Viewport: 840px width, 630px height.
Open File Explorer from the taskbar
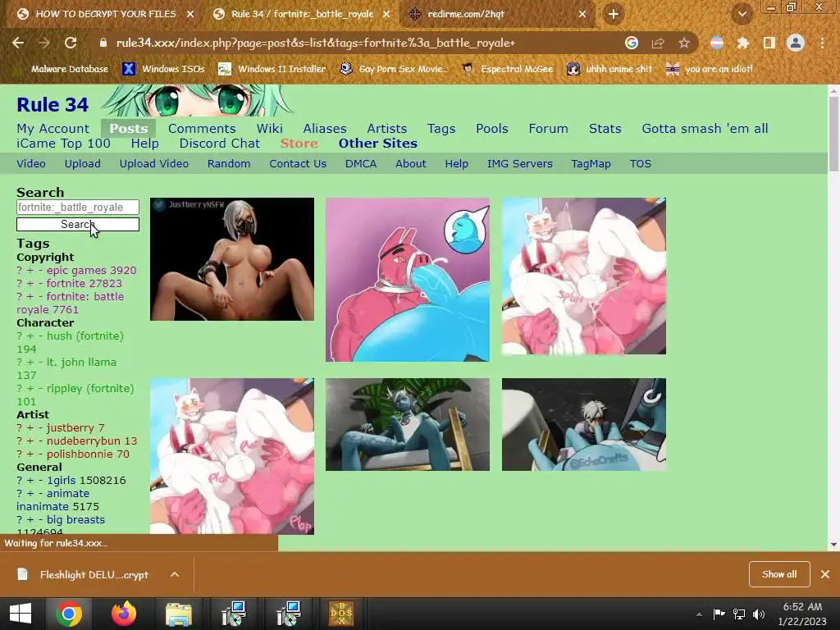tap(178, 614)
